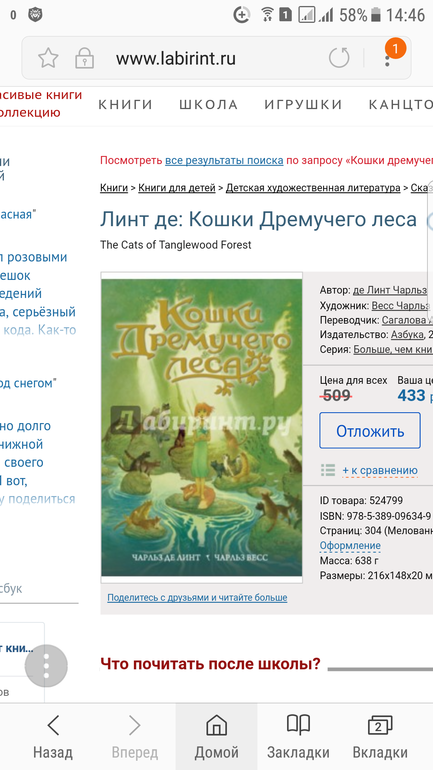Open the ШКОЛА menu section

[x=208, y=105]
